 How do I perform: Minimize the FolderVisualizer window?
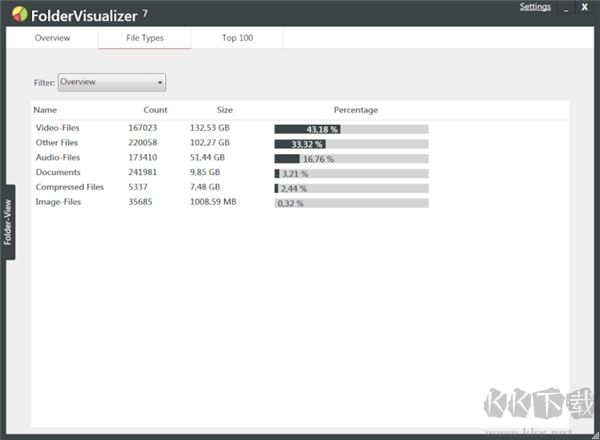(566, 7)
